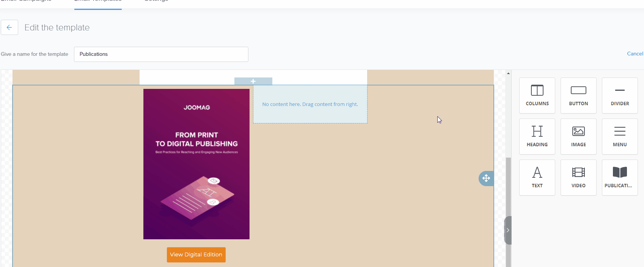Screen dimensions: 644x267
Task: Choose the Divider content block
Action: tap(620, 95)
